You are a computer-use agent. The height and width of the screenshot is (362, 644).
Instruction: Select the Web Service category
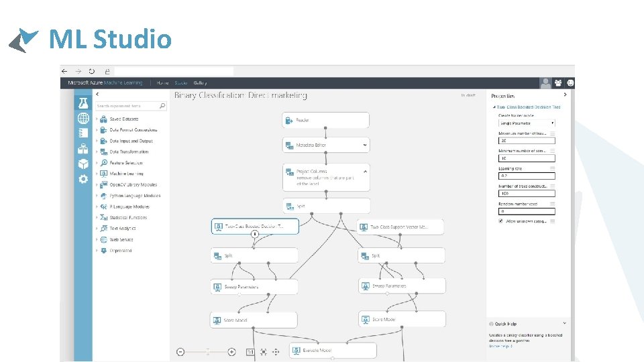121,240
